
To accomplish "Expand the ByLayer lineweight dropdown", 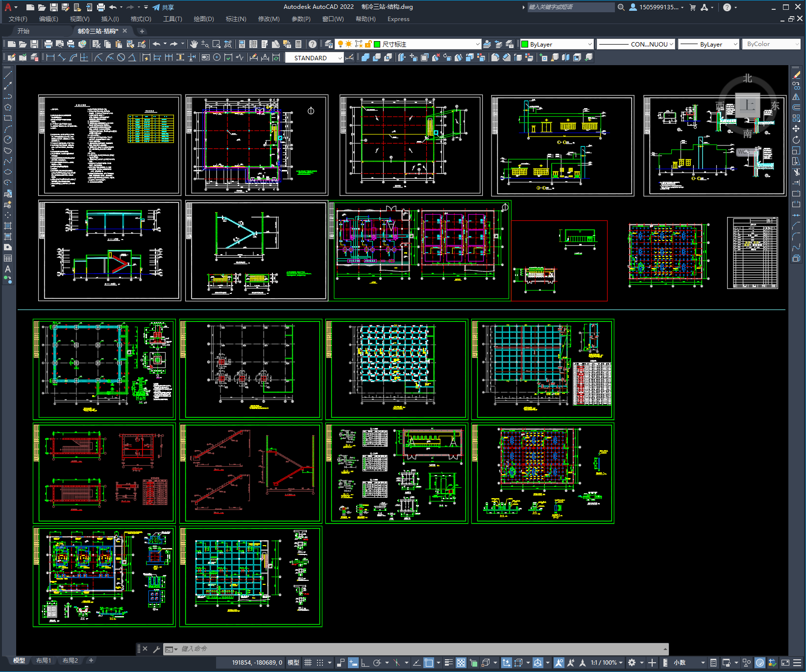I will coord(708,44).
